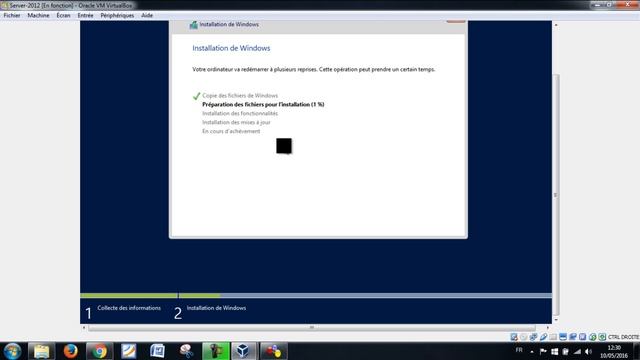Open the volume speaker tray icon
This screenshot has width=640, height=360.
point(588,351)
